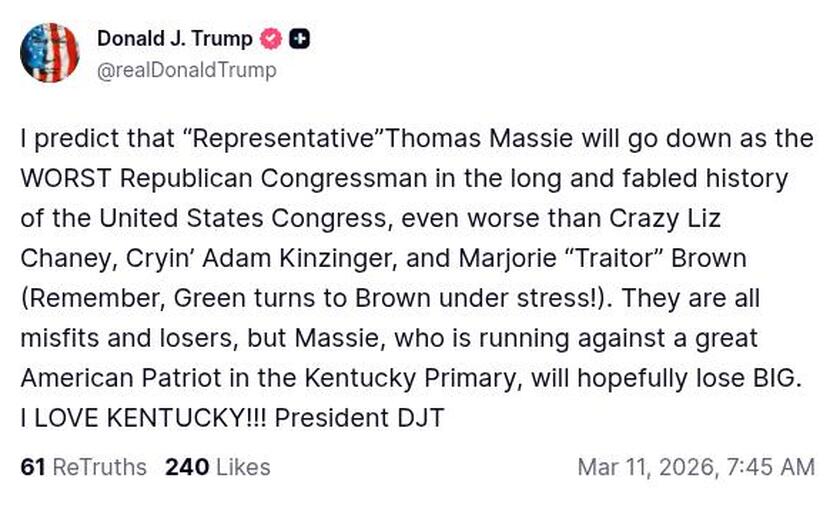The height and width of the screenshot is (508, 840).
Task: Click the red verified checkmark badge
Action: [270, 40]
